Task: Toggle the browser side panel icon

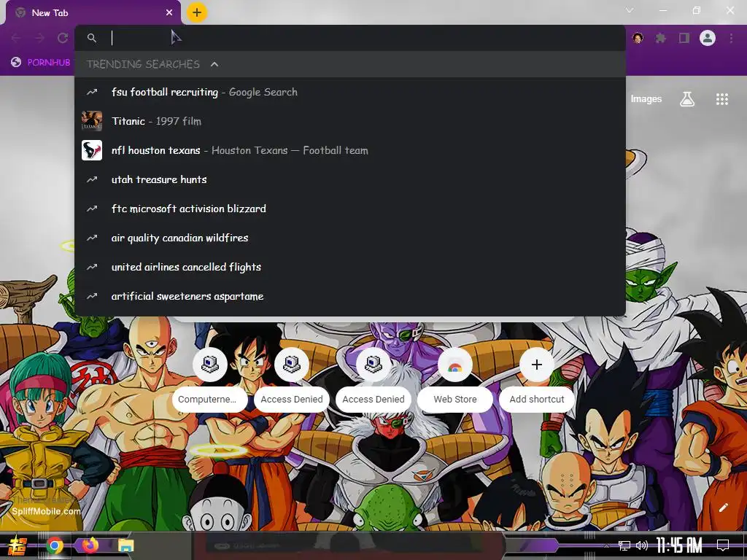Action: pos(684,38)
